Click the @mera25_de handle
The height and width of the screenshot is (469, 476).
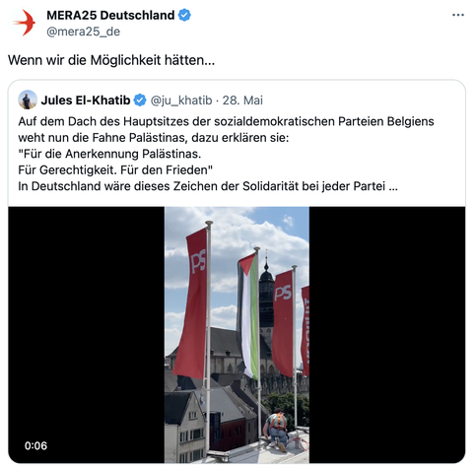pyautogui.click(x=84, y=32)
